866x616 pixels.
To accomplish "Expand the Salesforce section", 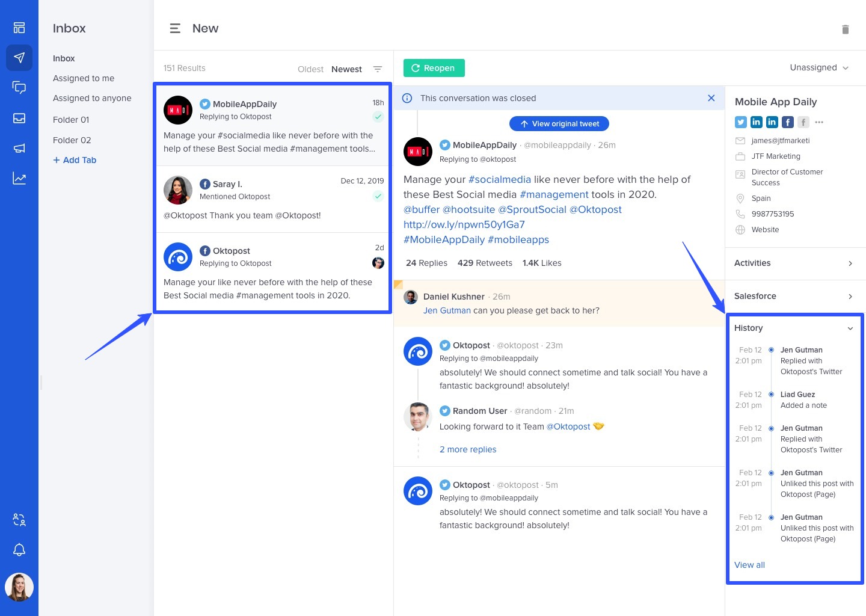I will (x=850, y=296).
